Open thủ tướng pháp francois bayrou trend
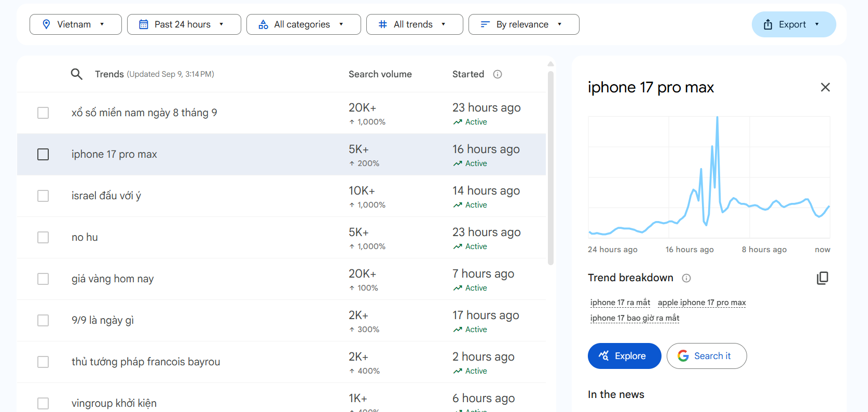Viewport: 868px width, 412px height. tap(146, 362)
